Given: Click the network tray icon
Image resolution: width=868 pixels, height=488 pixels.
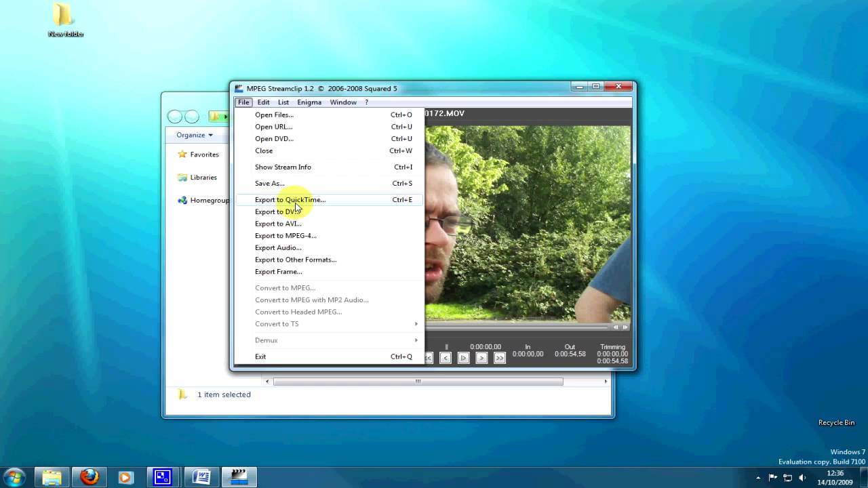Looking at the screenshot, I should coord(788,478).
